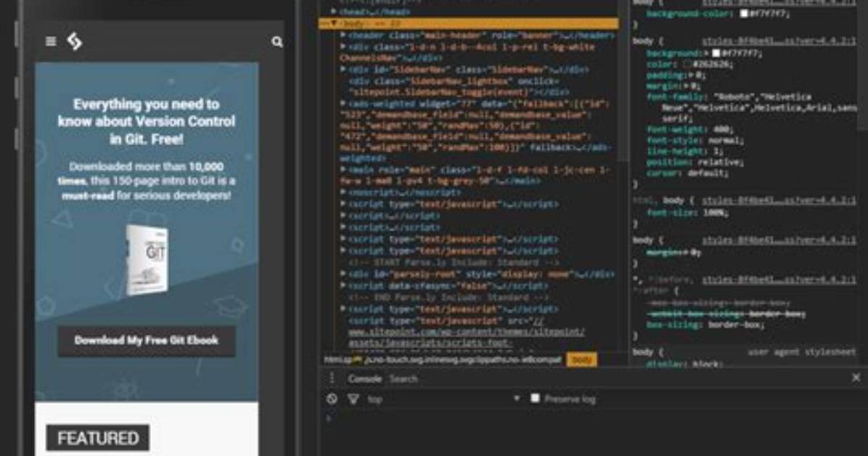Expand the head element node
The width and height of the screenshot is (868, 456).
334,10
